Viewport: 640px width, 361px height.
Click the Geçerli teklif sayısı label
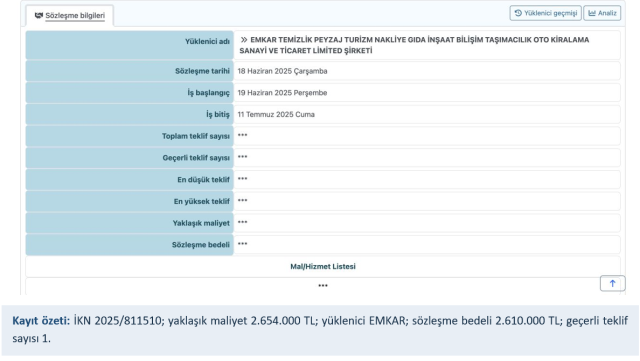point(196,158)
